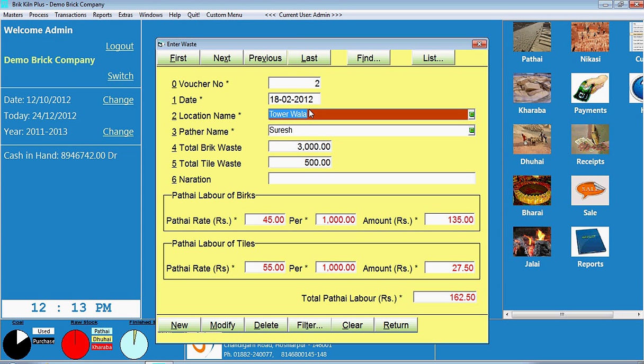Screen dimensions: 644x364
Task: Click the Coal pie chart
Action: point(17,344)
